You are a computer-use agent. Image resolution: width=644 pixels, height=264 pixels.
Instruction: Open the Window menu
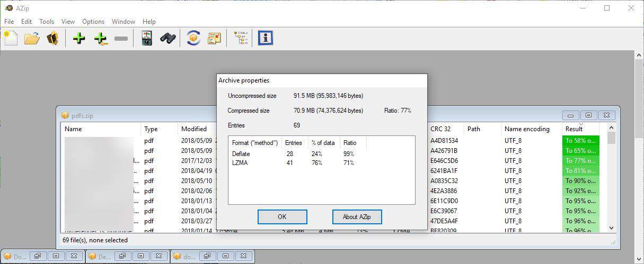pyautogui.click(x=123, y=22)
